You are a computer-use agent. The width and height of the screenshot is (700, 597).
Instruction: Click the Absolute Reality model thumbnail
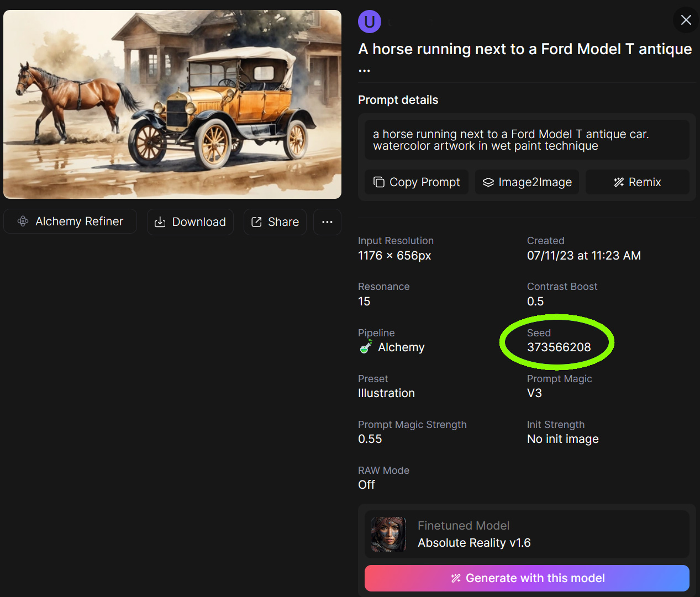click(x=388, y=534)
